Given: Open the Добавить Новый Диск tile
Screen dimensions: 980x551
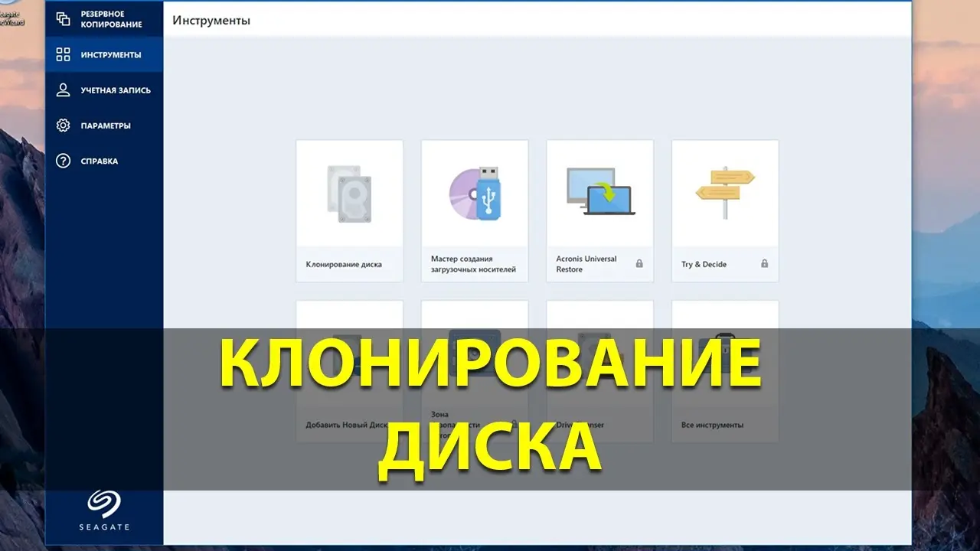Looking at the screenshot, I should tap(349, 371).
